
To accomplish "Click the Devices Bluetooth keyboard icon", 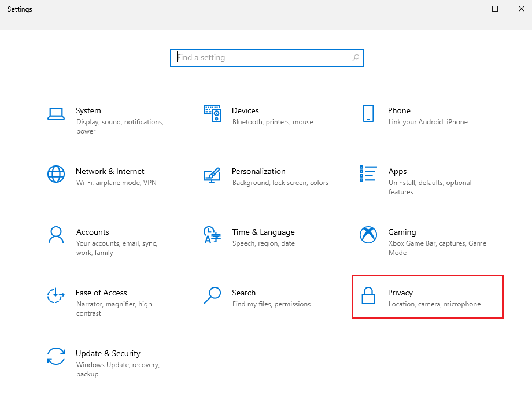I will pos(212,113).
